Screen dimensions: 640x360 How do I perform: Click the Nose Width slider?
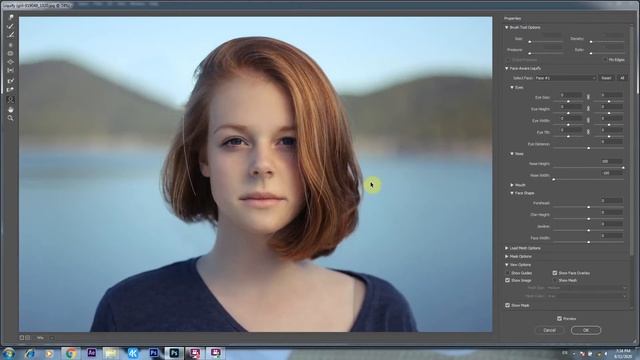point(588,179)
